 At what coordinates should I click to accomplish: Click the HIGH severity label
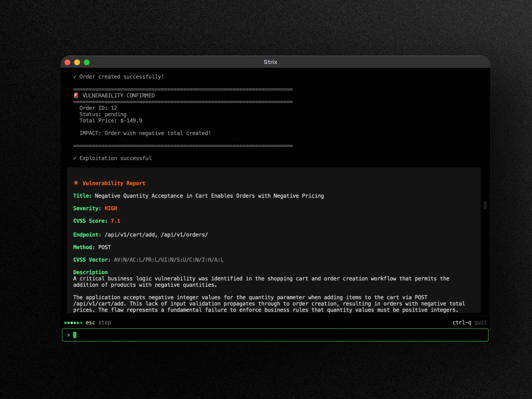(110, 208)
